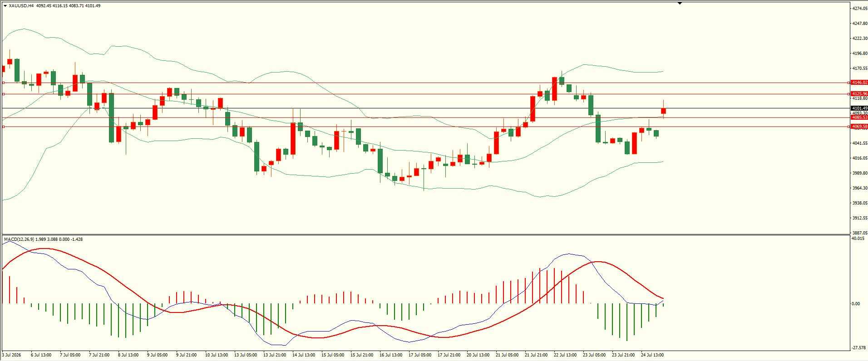The image size is (868, 361).
Task: Click the XAUUSD,H4 symbol title text
Action: pyautogui.click(x=21, y=6)
